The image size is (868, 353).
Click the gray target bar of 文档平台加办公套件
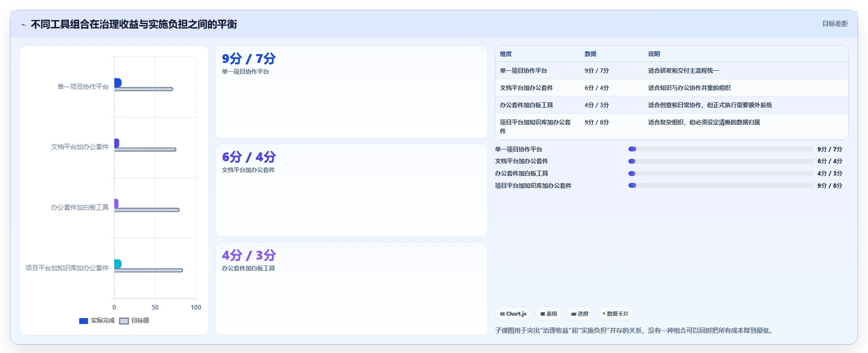145,149
